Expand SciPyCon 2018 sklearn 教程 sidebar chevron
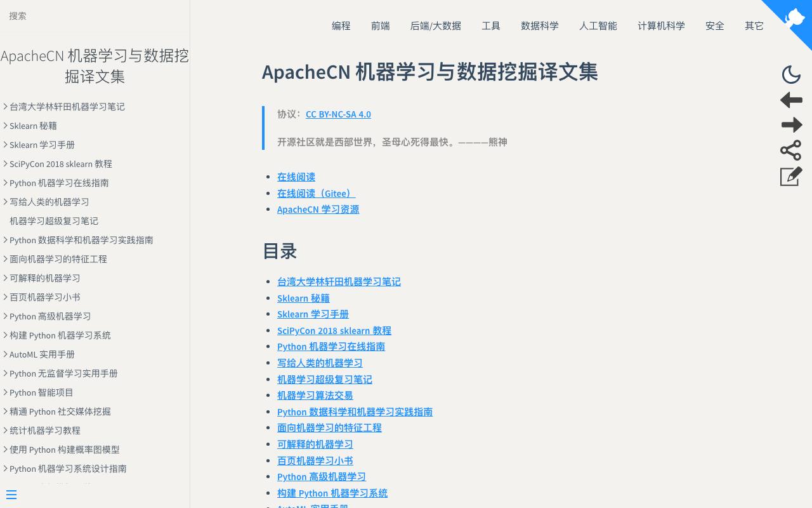Image resolution: width=812 pixels, height=508 pixels. point(5,164)
